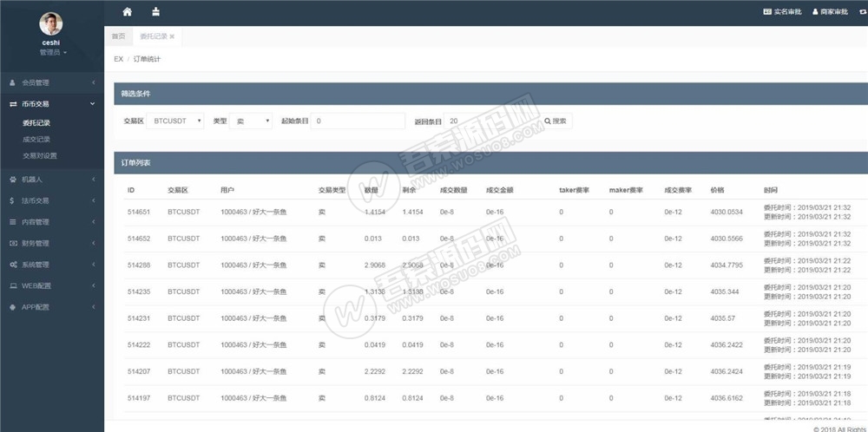Viewport: 868px width, 432px height.
Task: Expand 机器人 via its chevron
Action: coord(94,180)
